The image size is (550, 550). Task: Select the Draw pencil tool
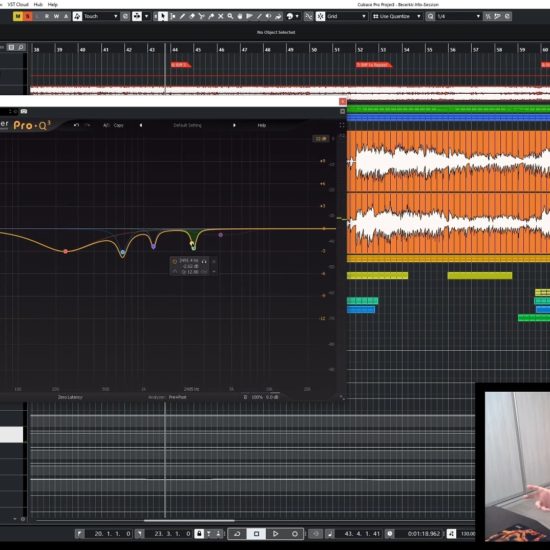[182, 16]
